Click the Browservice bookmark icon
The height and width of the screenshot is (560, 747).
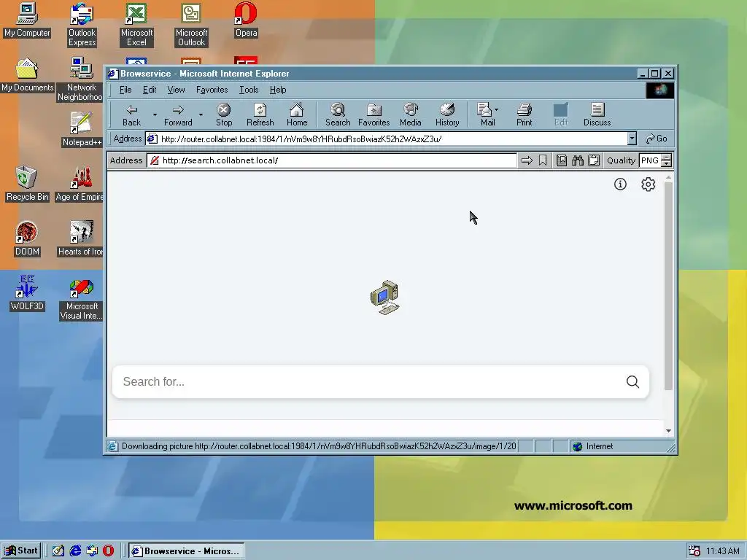pos(543,160)
